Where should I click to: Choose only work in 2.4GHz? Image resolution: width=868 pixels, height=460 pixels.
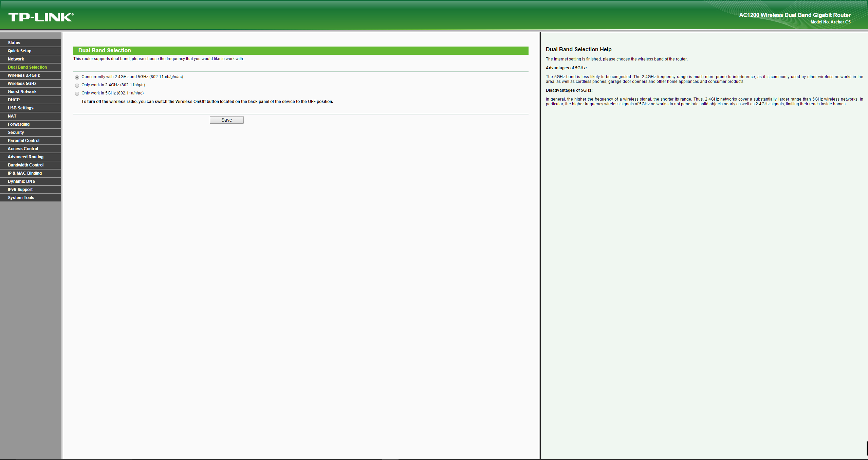point(77,86)
